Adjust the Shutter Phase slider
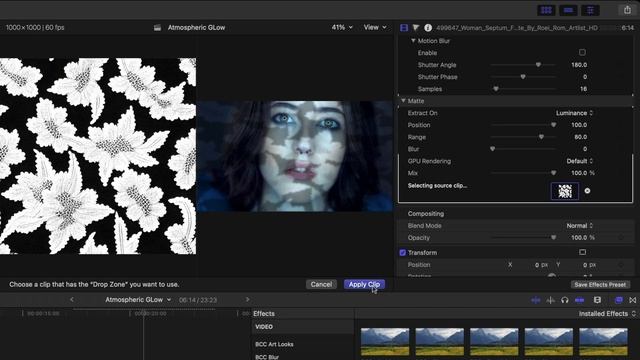Image resolution: width=640 pixels, height=360 pixels. pos(523,77)
